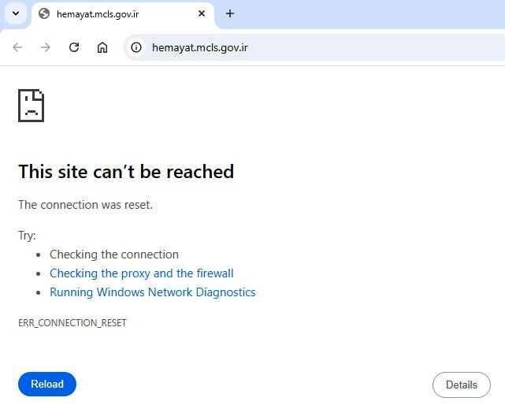Go back with the back arrow
Viewport: 505px width, 420px height.
click(18, 47)
